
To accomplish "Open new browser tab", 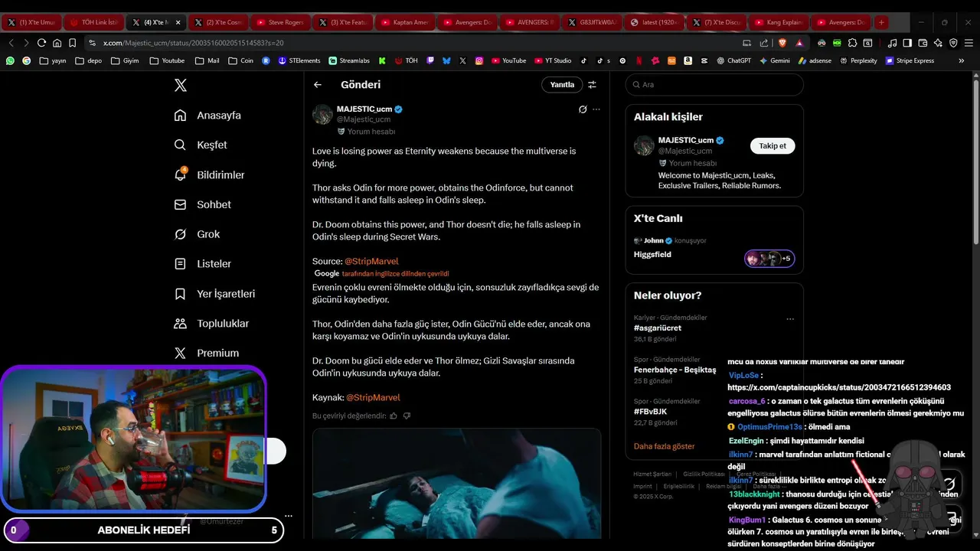I will click(881, 22).
